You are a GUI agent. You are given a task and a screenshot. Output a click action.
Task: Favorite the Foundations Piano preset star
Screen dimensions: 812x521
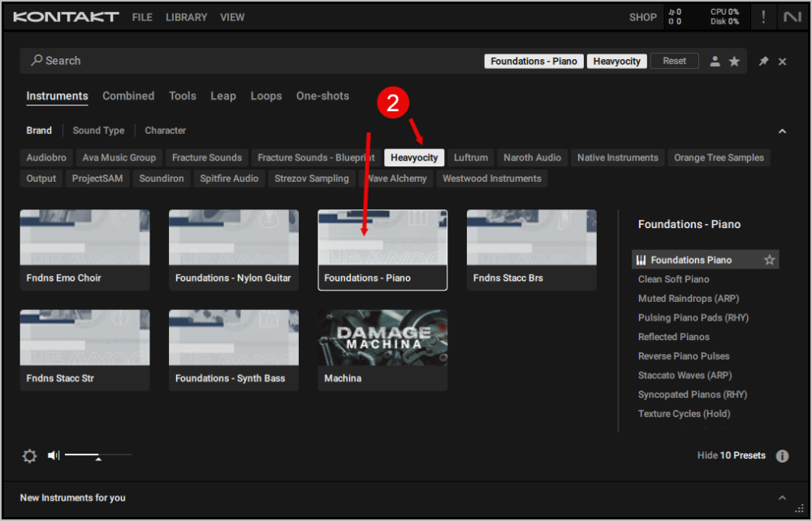tap(770, 260)
